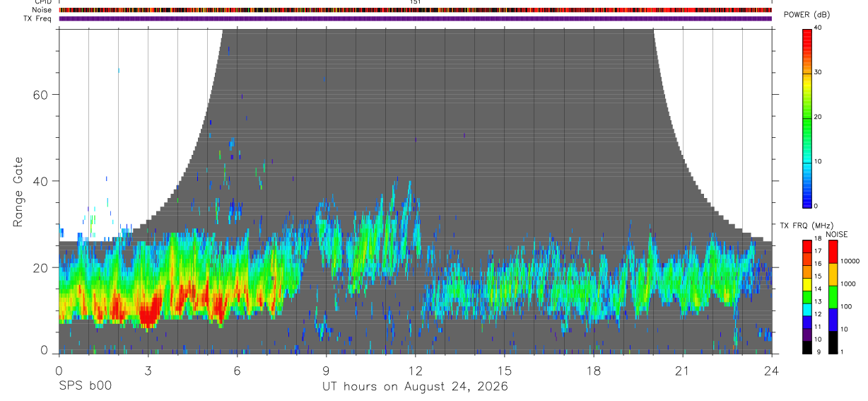Click the 40 range gate tick label
The image size is (868, 401).
(x=39, y=181)
